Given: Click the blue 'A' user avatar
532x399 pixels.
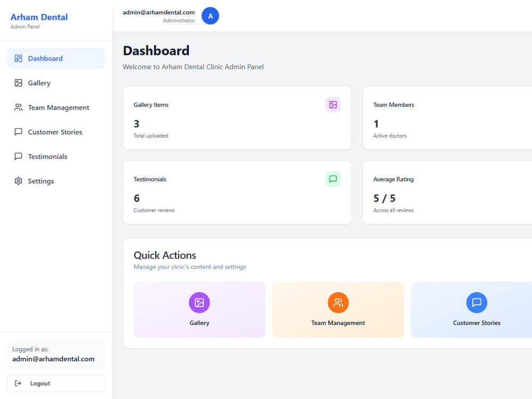Looking at the screenshot, I should coord(210,16).
